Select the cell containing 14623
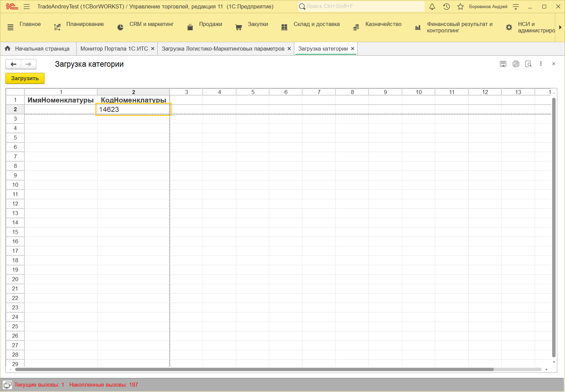 (133, 110)
